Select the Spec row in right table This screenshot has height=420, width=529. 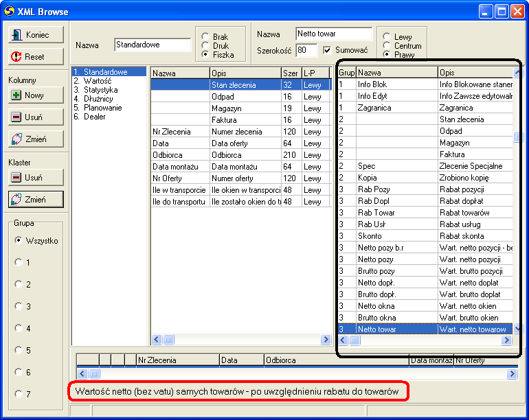[425, 166]
